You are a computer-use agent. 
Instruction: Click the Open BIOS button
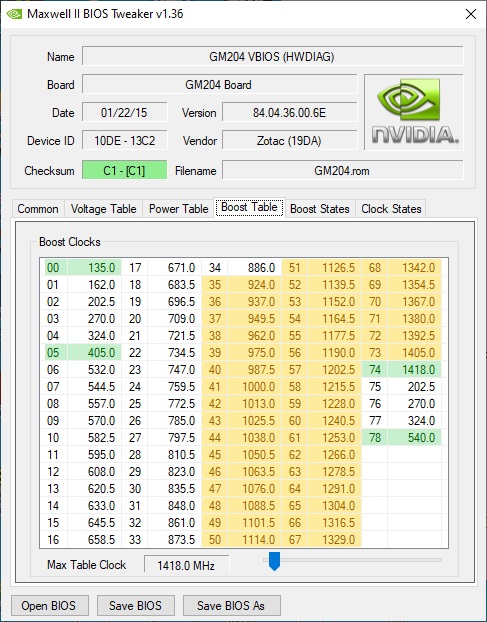click(49, 606)
